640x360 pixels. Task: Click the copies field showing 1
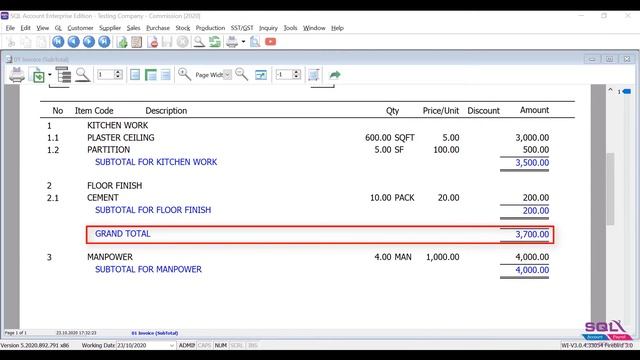tap(284, 75)
